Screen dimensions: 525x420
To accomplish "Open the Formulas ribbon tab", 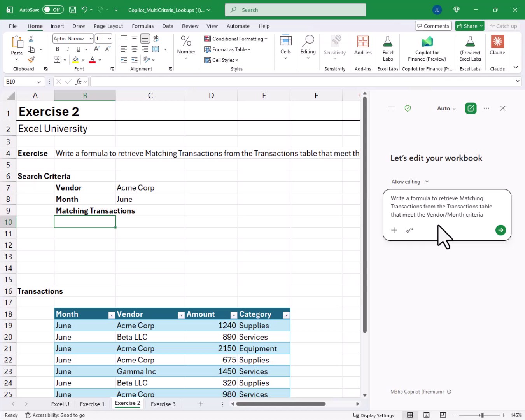I will click(x=143, y=26).
